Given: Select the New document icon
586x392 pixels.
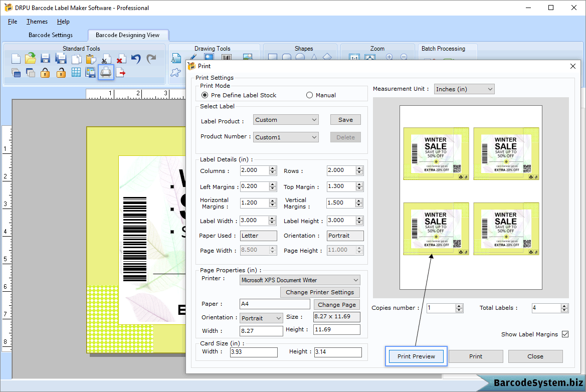Looking at the screenshot, I should coord(16,59).
